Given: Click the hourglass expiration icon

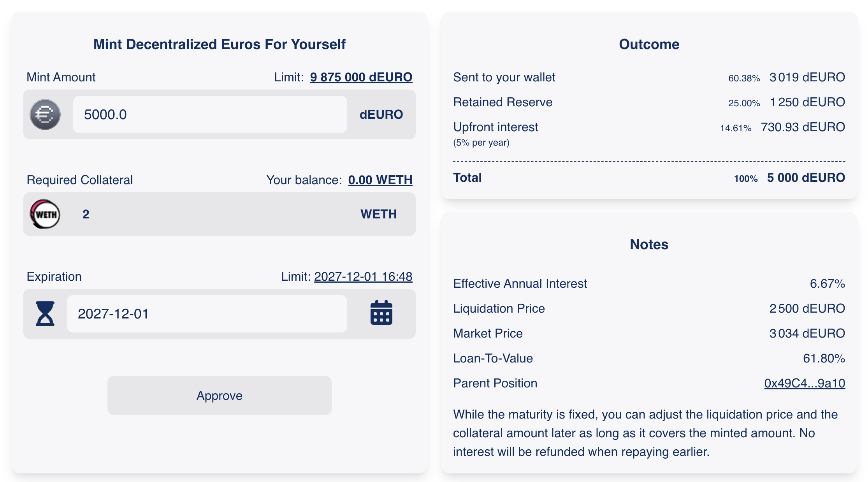Looking at the screenshot, I should click(x=45, y=314).
